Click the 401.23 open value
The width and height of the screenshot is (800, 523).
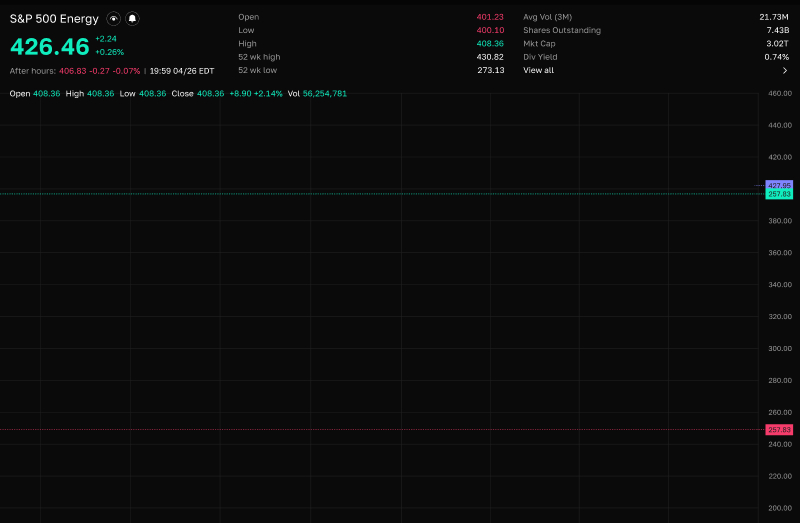[x=490, y=17]
